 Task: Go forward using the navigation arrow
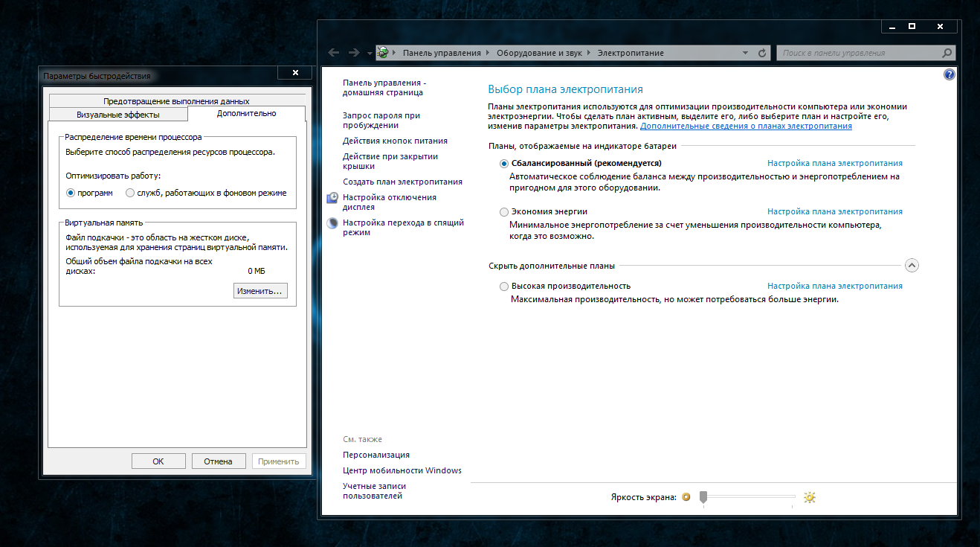(355, 53)
